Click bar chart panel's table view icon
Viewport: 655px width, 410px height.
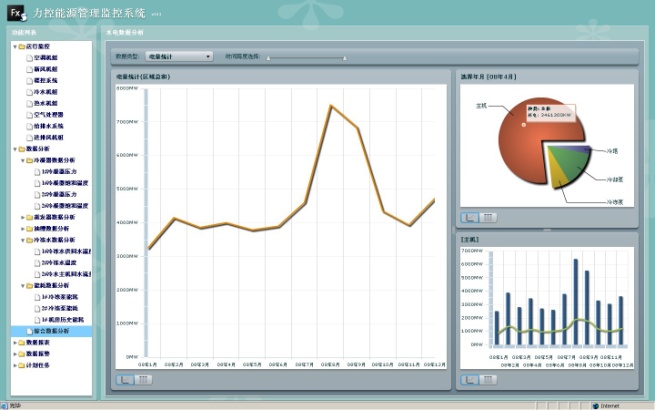click(x=486, y=379)
